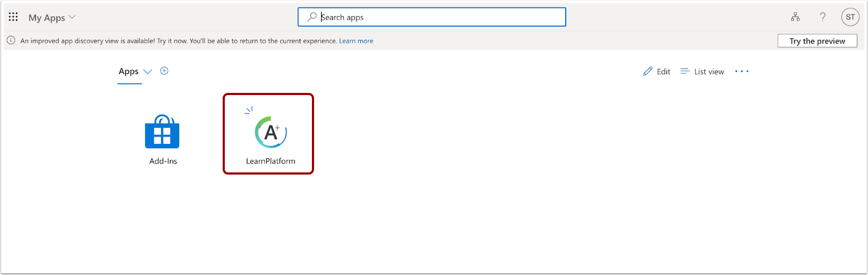Image resolution: width=868 pixels, height=275 pixels.
Task: Open the more options ellipsis menu
Action: pos(742,71)
